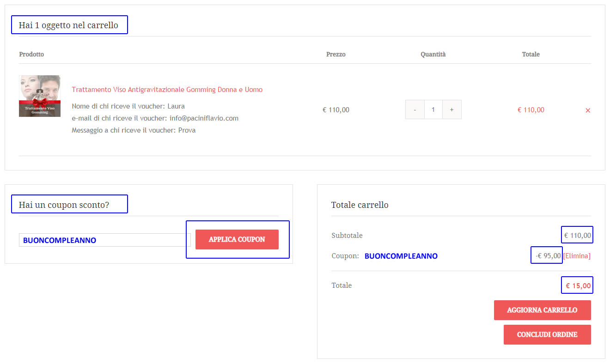Click the Prodotto column header

click(x=31, y=54)
